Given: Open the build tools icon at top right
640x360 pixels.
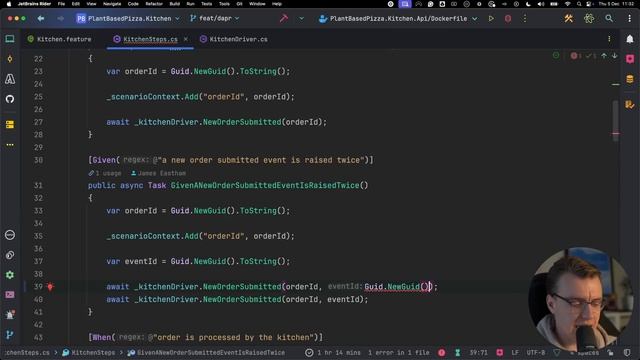Looking at the screenshot, I should [568, 18].
